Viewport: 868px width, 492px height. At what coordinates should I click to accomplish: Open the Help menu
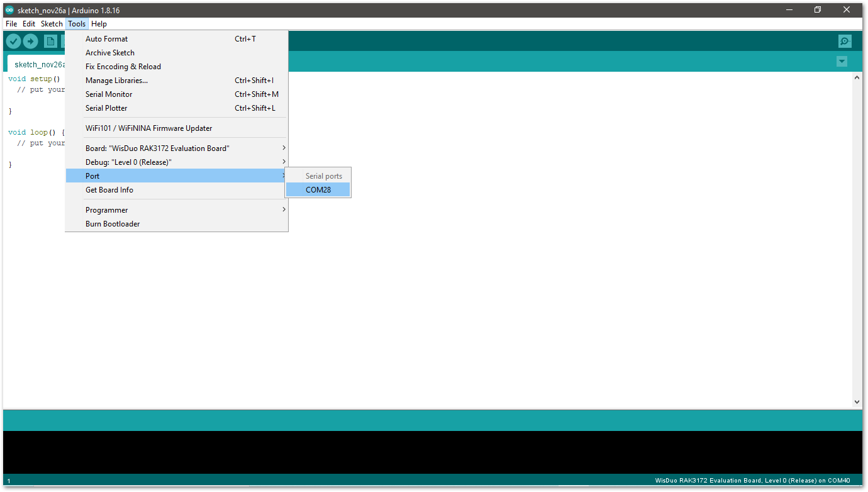[99, 24]
